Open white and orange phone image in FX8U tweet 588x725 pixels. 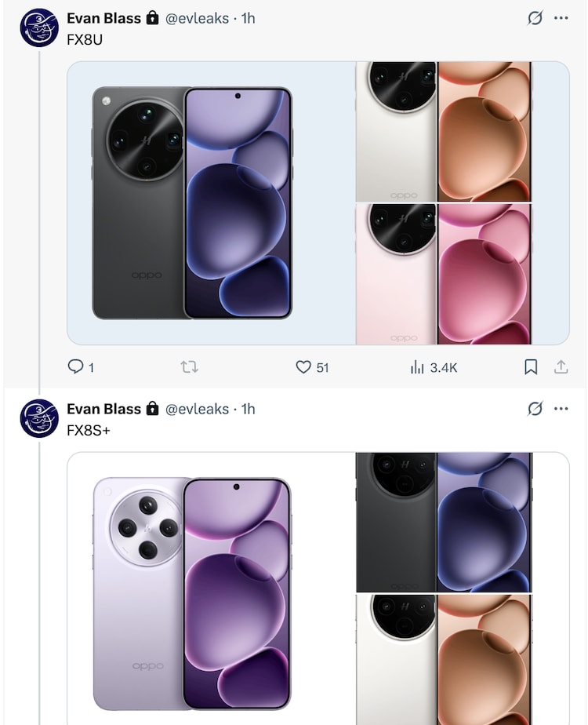(444, 132)
